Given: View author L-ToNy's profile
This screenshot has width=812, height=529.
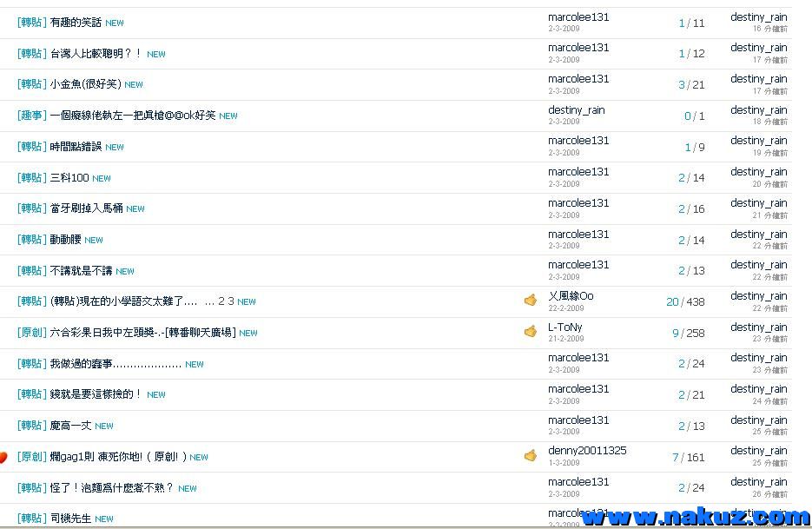Looking at the screenshot, I should 565,327.
